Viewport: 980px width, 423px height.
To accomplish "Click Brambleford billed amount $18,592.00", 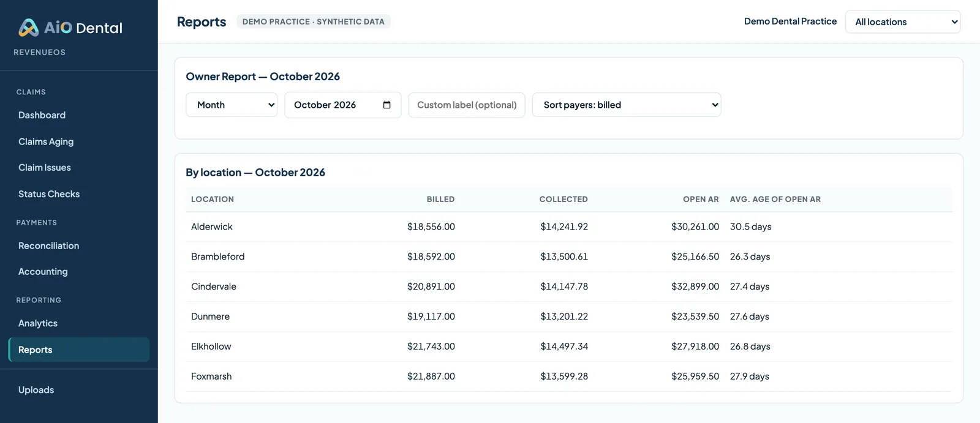I will (x=431, y=256).
